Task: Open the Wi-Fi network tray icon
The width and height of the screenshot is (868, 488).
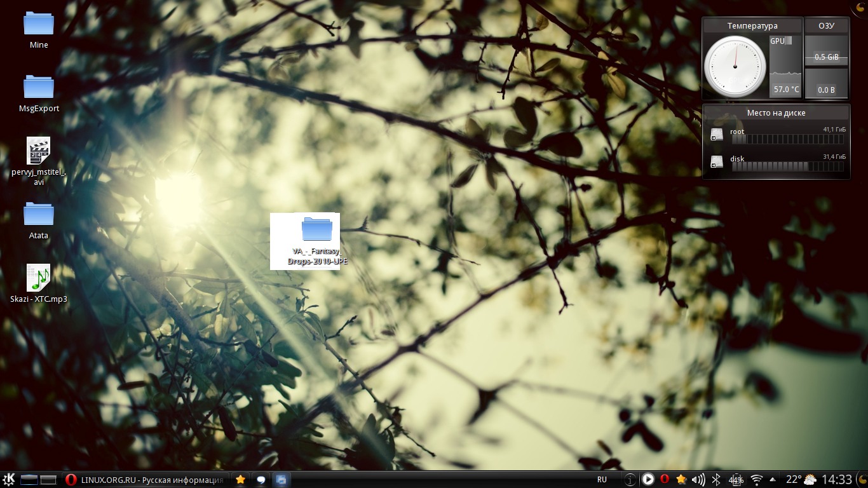Action: point(756,479)
